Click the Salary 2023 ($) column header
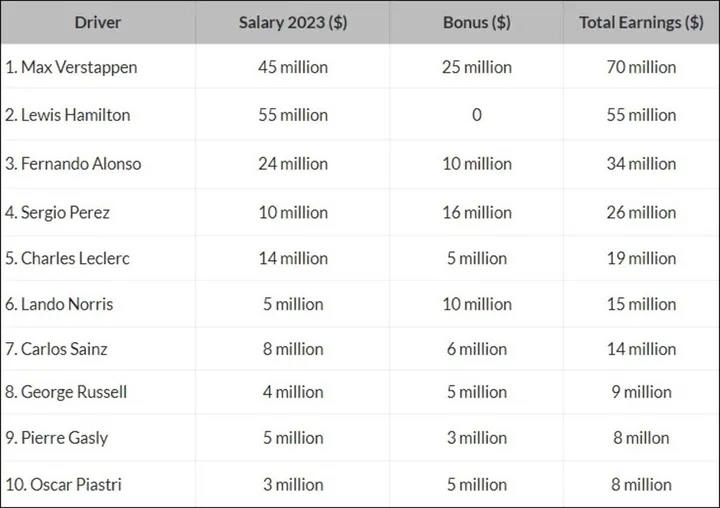The height and width of the screenshot is (508, 720). coord(293,23)
